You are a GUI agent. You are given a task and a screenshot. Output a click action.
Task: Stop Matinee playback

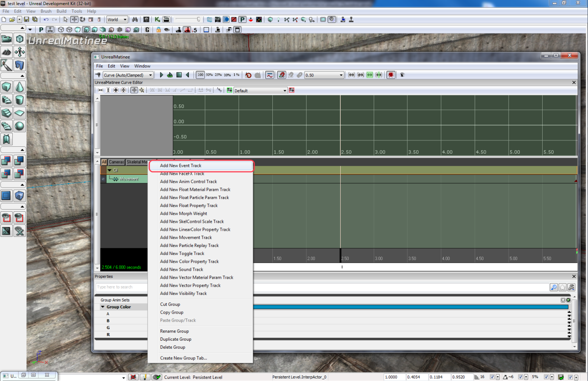point(179,75)
